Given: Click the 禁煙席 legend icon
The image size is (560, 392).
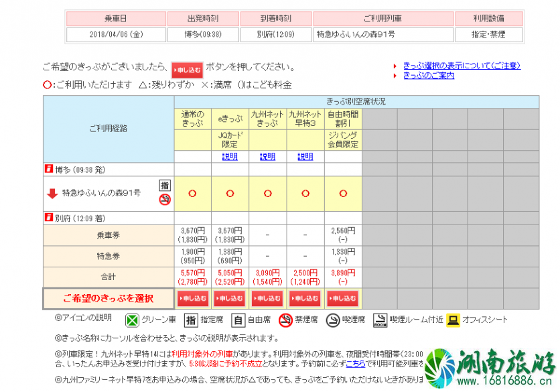Looking at the screenshot, I should click(286, 320).
